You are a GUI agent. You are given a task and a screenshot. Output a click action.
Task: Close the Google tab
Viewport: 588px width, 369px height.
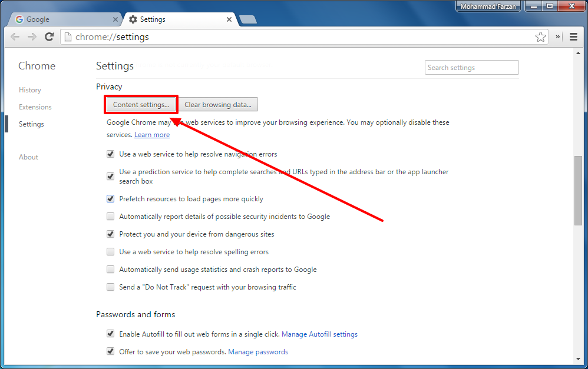[115, 19]
